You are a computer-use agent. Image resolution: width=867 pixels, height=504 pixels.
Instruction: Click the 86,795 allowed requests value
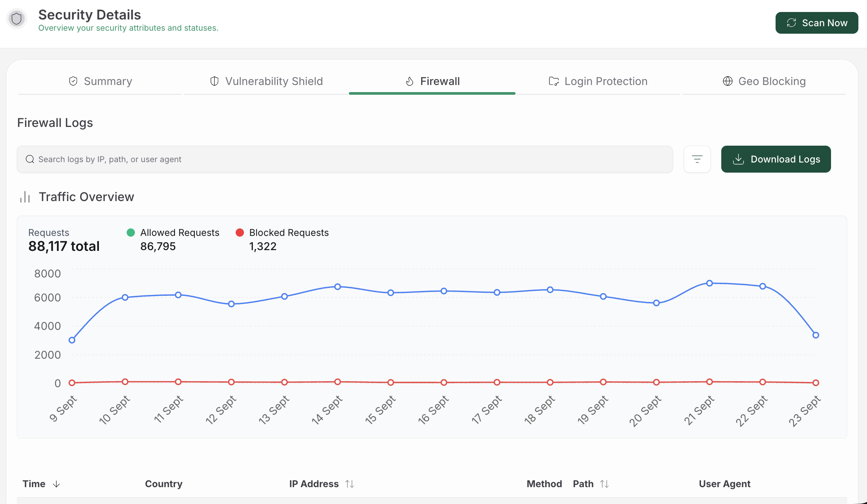[x=158, y=246]
